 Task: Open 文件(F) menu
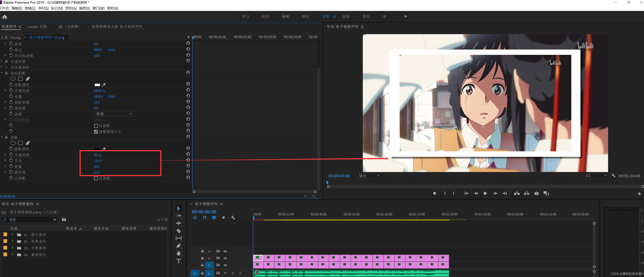(4, 8)
